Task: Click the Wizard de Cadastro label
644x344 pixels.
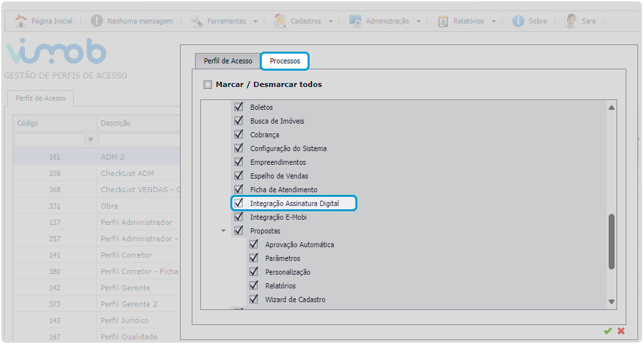Action: click(x=295, y=300)
